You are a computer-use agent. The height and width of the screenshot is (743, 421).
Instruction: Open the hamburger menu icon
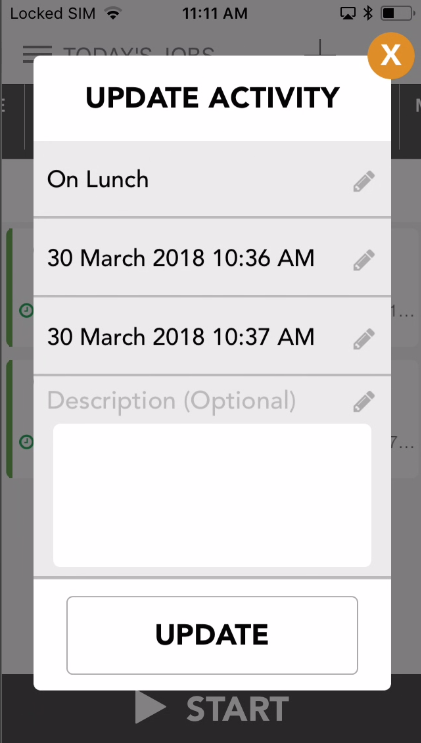[37, 54]
